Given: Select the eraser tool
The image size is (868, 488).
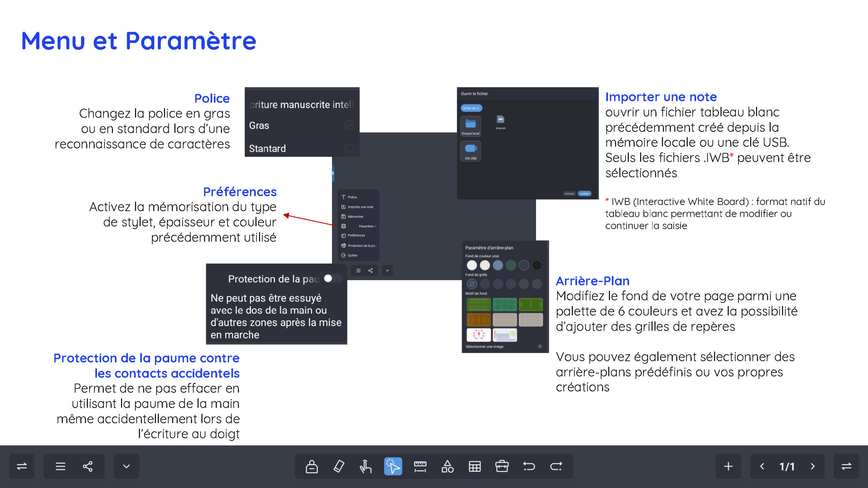Looking at the screenshot, I should point(339,466).
